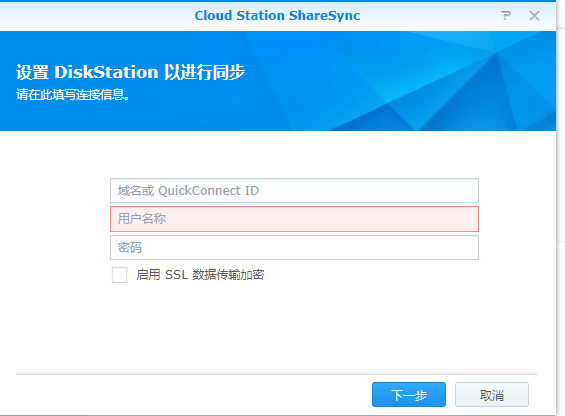Click the red-highlighted invalid username box
Image resolution: width=565 pixels, height=416 pixels.
294,219
